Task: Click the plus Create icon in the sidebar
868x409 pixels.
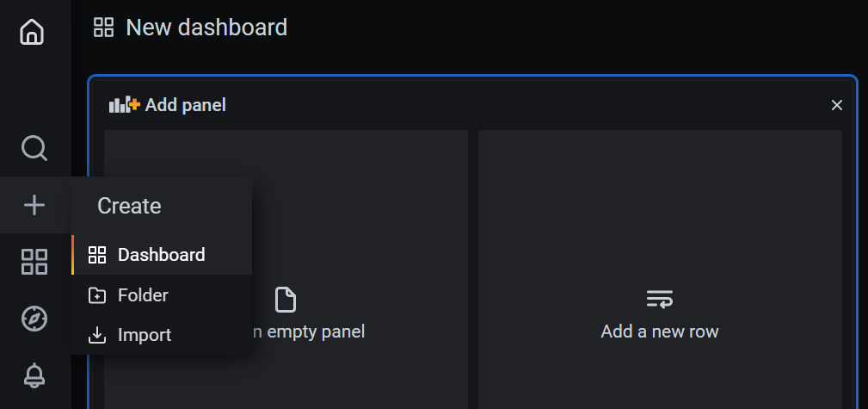Action: tap(34, 205)
